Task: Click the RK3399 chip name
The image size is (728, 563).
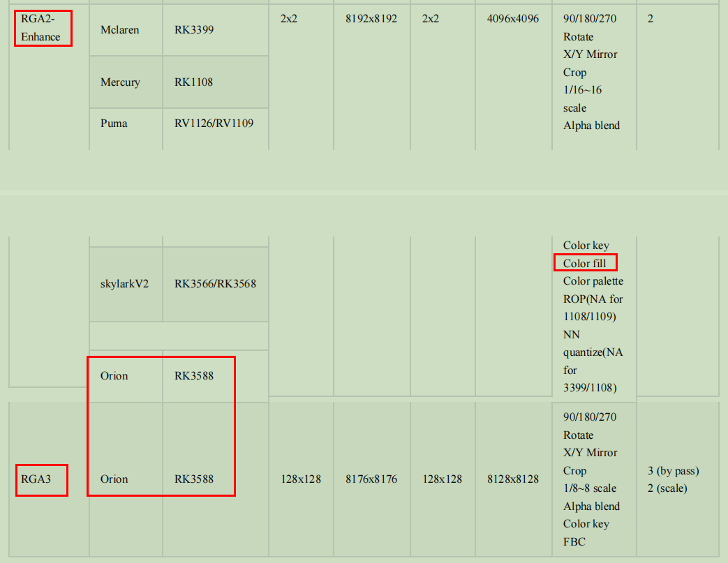Action: [x=195, y=30]
